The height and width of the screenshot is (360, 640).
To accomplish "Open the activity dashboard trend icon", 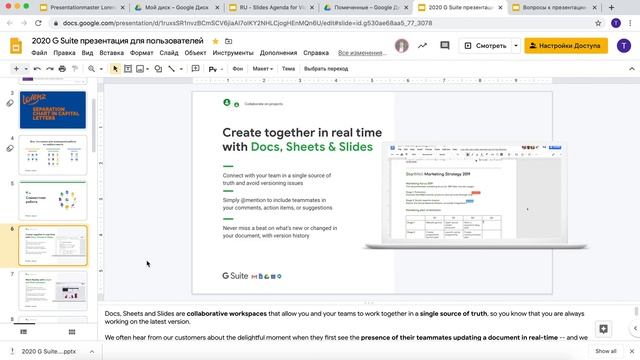I will coord(422,46).
